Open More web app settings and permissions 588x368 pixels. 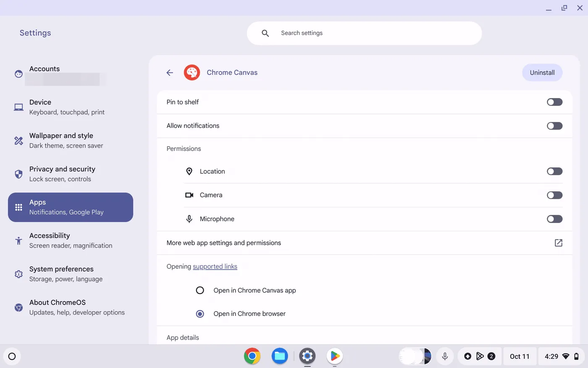365,243
